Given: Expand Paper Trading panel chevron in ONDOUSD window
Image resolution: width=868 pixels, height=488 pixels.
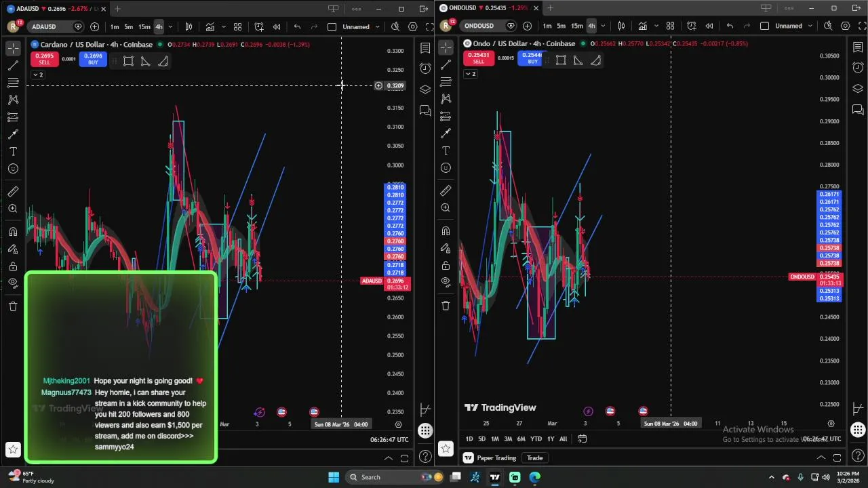Looking at the screenshot, I should point(821,457).
